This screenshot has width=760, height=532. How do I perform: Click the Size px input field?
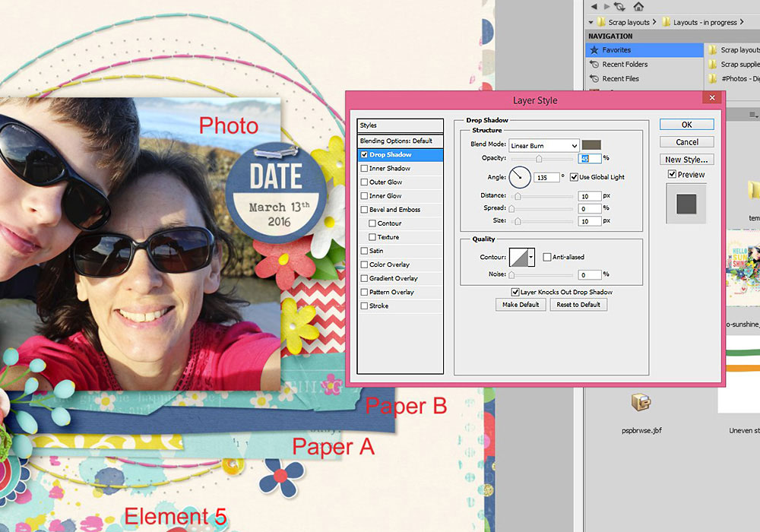tap(590, 221)
